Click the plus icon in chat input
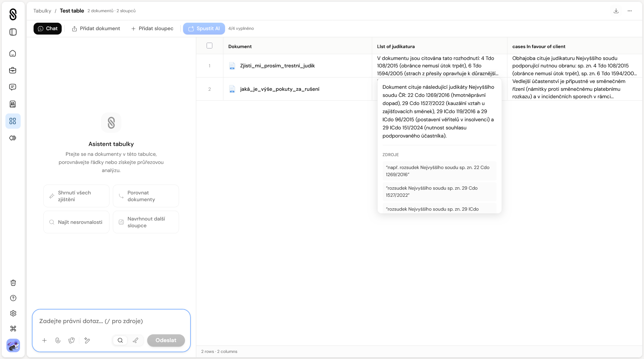This screenshot has width=644, height=359. click(44, 340)
